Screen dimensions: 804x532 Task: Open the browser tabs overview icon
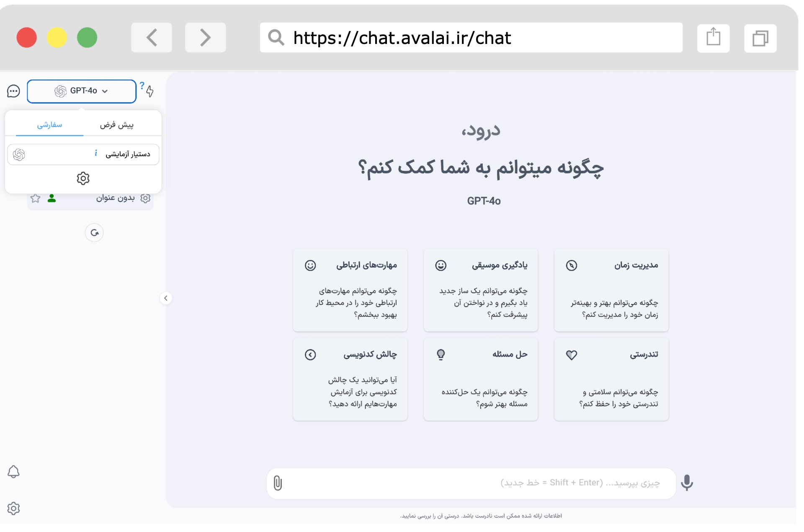tap(760, 38)
